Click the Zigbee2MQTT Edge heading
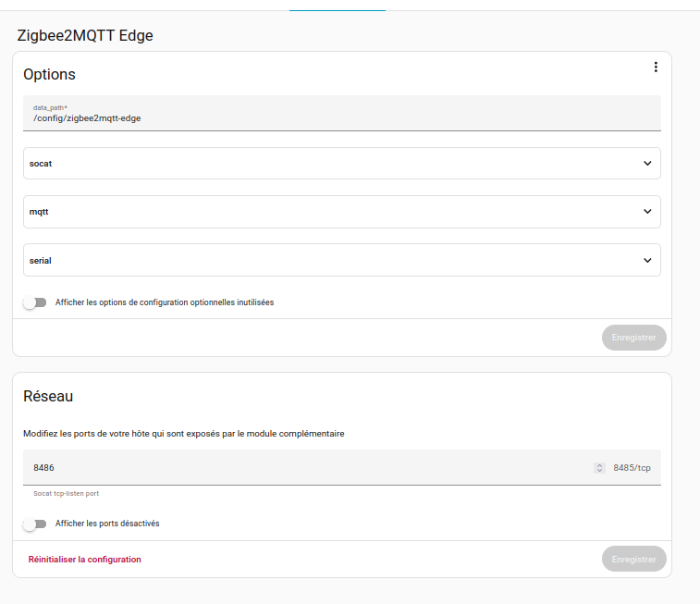 (85, 35)
